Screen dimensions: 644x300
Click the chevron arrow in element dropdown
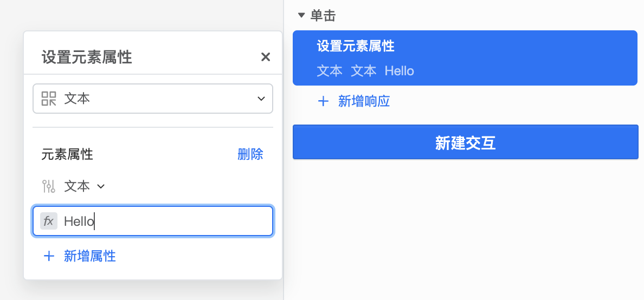tap(261, 99)
